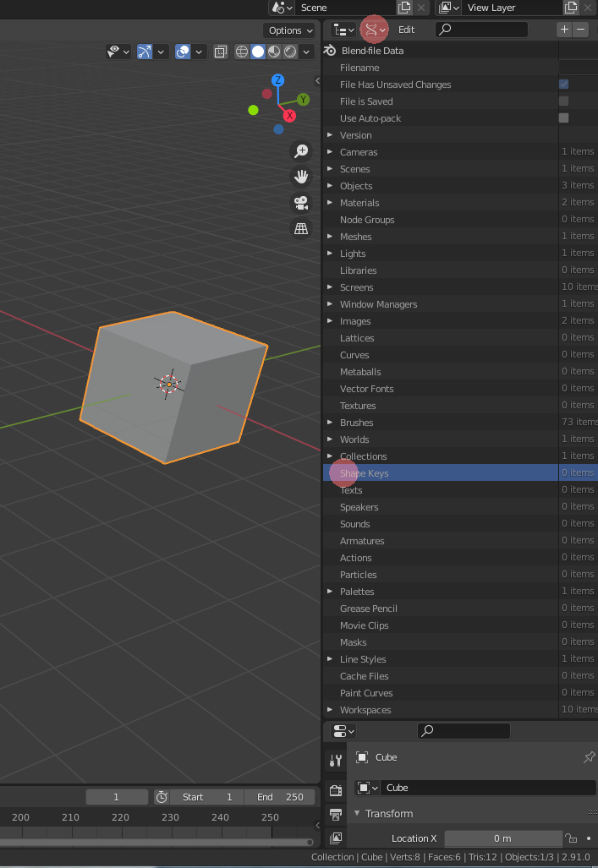Expand the Materials tree entry
Screen dimensions: 598x868
(331, 203)
